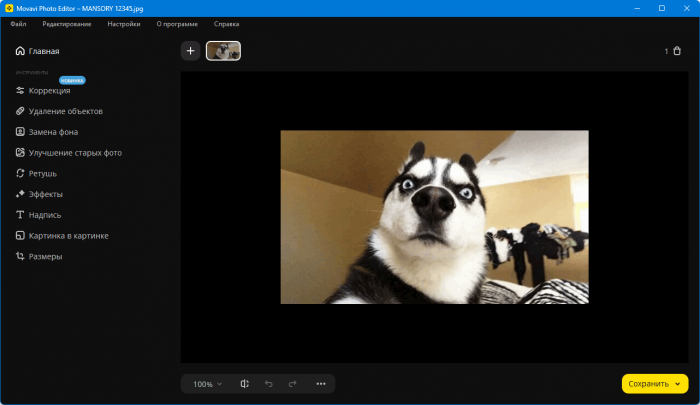The height and width of the screenshot is (405, 700).
Task: Open the Файл menu
Action: (18, 23)
